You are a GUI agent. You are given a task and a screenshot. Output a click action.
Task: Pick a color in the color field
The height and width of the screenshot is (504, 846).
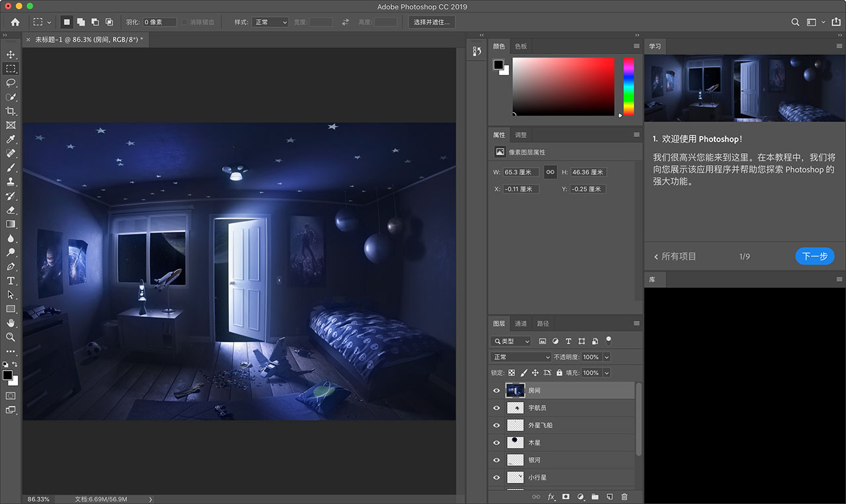(x=563, y=87)
